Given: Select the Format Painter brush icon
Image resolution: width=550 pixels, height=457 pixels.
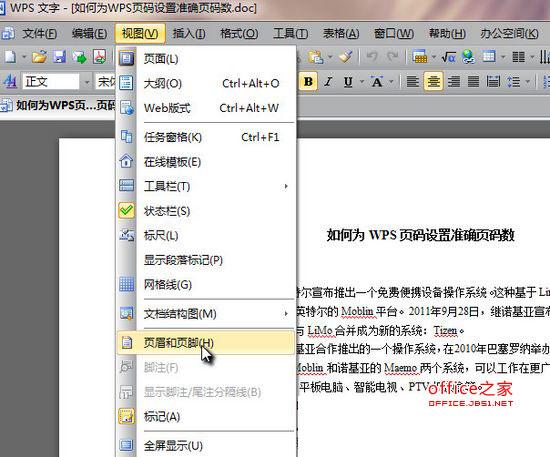Looking at the screenshot, I should click(x=346, y=56).
